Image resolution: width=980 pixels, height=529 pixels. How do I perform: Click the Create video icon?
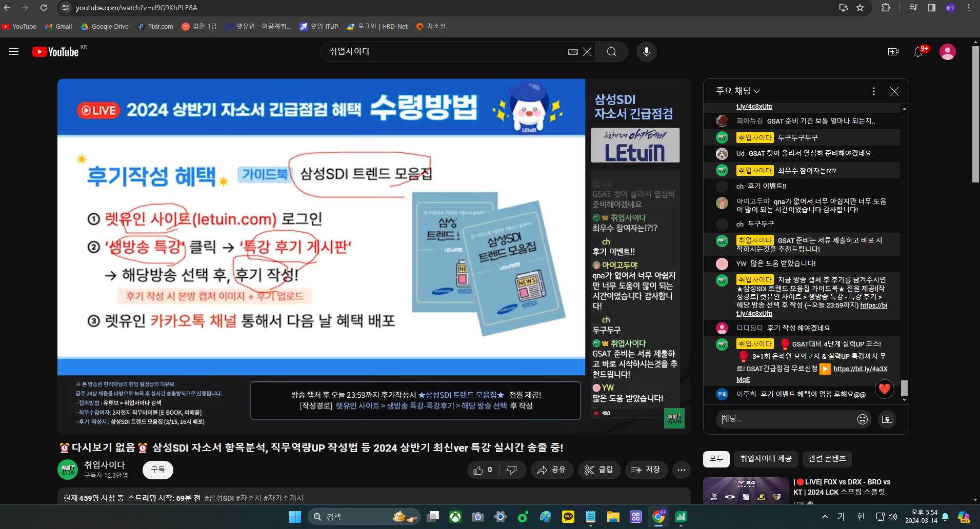[893, 52]
